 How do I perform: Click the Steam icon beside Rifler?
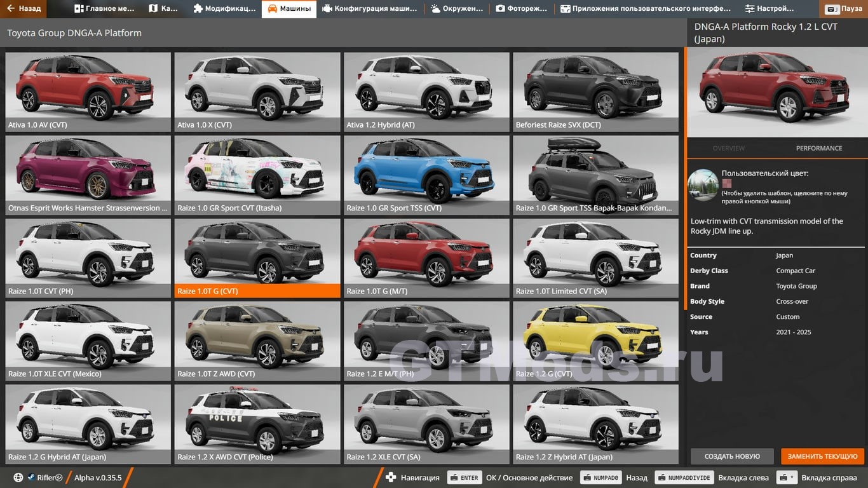(x=31, y=478)
